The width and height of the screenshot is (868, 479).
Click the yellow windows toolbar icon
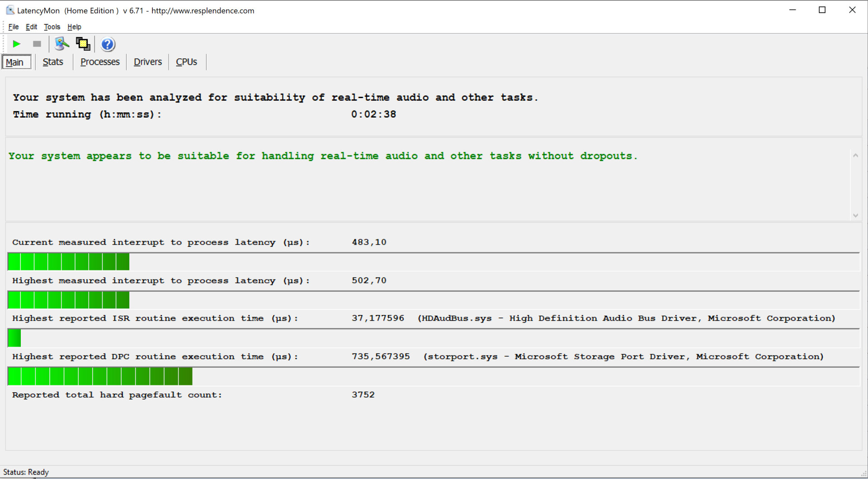(x=83, y=44)
